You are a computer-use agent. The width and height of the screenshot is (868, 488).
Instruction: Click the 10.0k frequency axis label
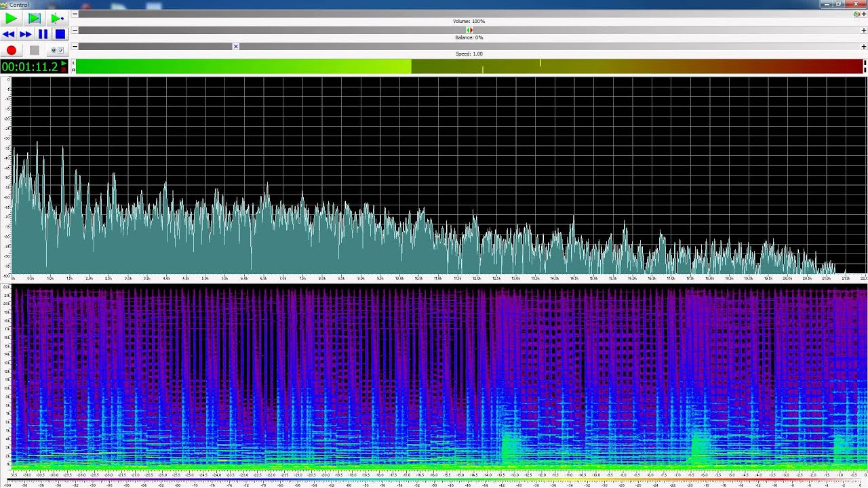coord(399,278)
